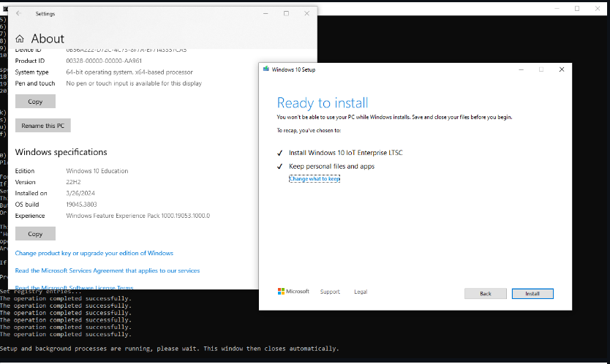The width and height of the screenshot is (610, 364).
Task: Click Install Windows 10 IoT Enterprise LTSC text
Action: click(346, 153)
